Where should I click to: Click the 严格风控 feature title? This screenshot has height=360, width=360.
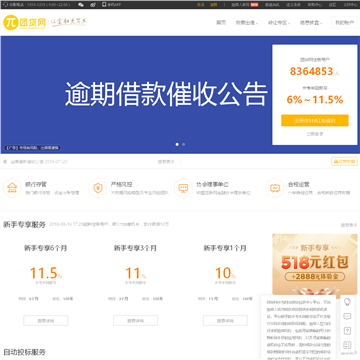[122, 184]
